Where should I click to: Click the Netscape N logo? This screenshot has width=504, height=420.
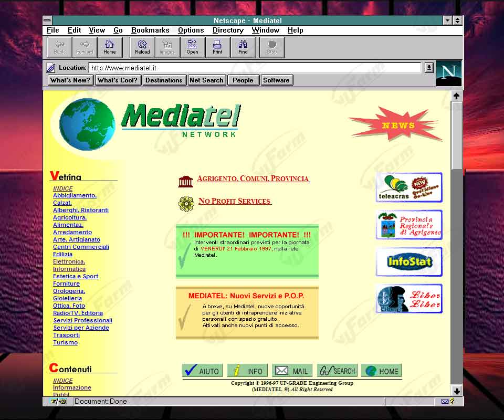coord(449,73)
